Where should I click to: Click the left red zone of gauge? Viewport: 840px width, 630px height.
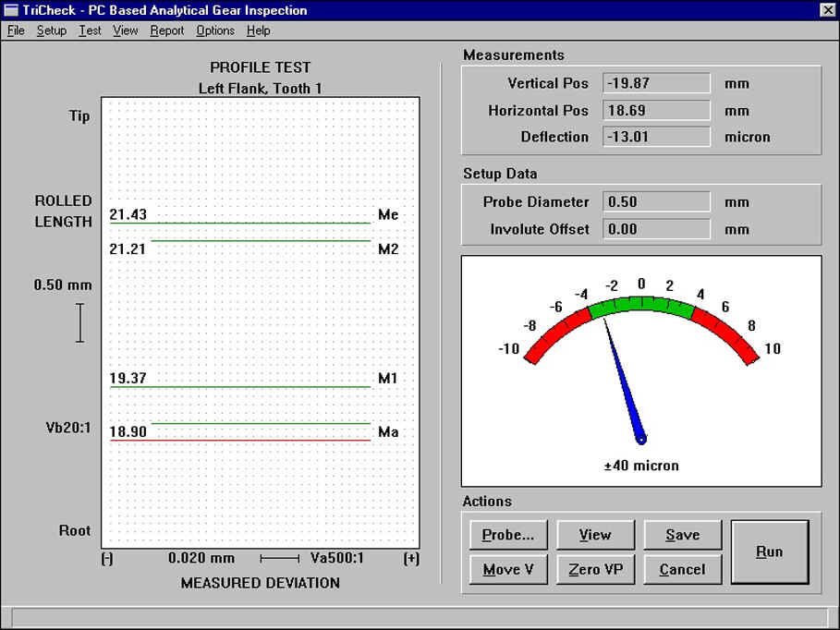tap(555, 334)
